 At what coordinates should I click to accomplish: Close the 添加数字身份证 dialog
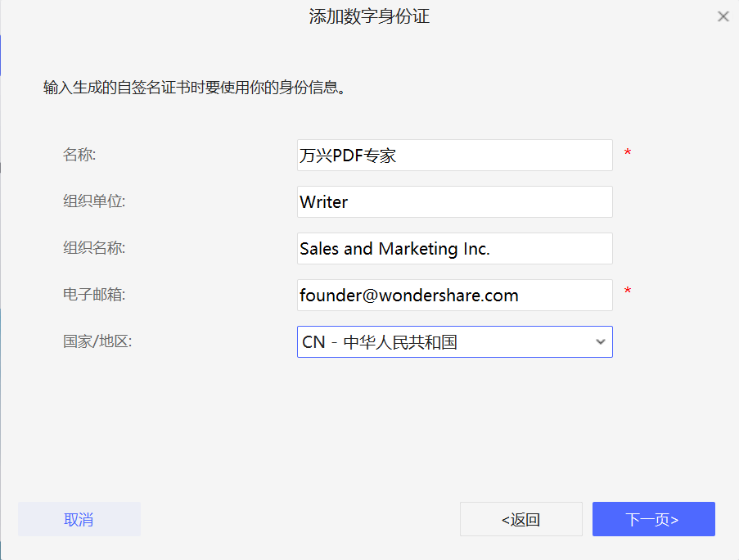point(723,16)
